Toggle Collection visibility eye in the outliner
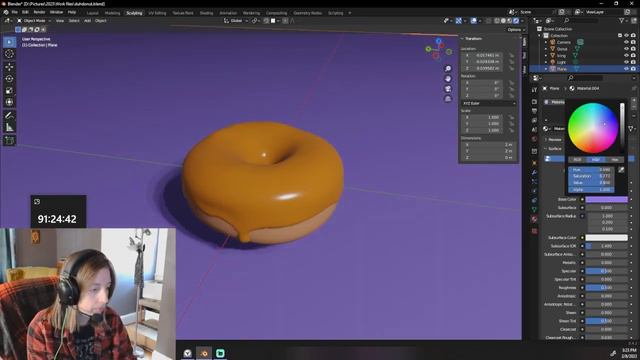 coord(626,36)
